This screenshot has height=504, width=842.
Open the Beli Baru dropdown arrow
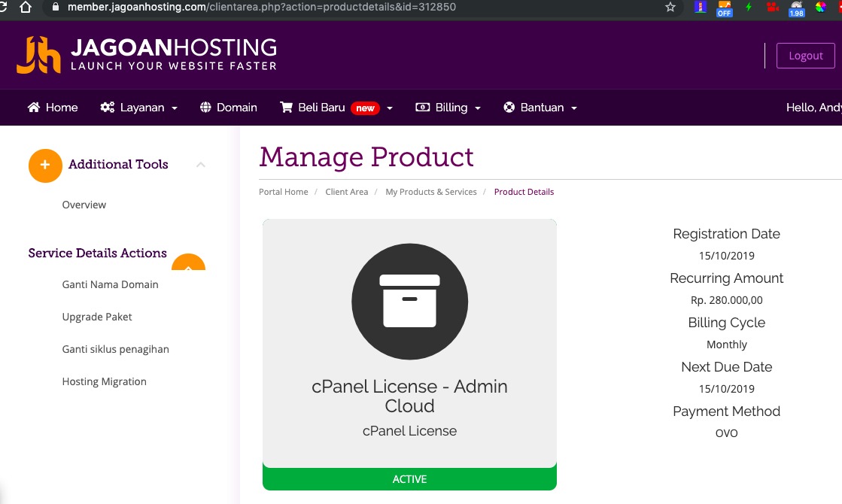tap(390, 108)
